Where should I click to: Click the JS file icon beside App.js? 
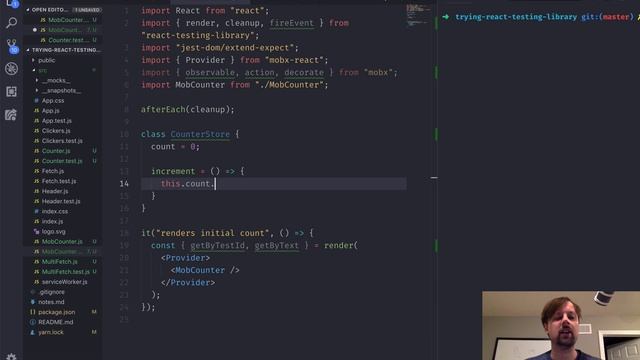[x=37, y=111]
